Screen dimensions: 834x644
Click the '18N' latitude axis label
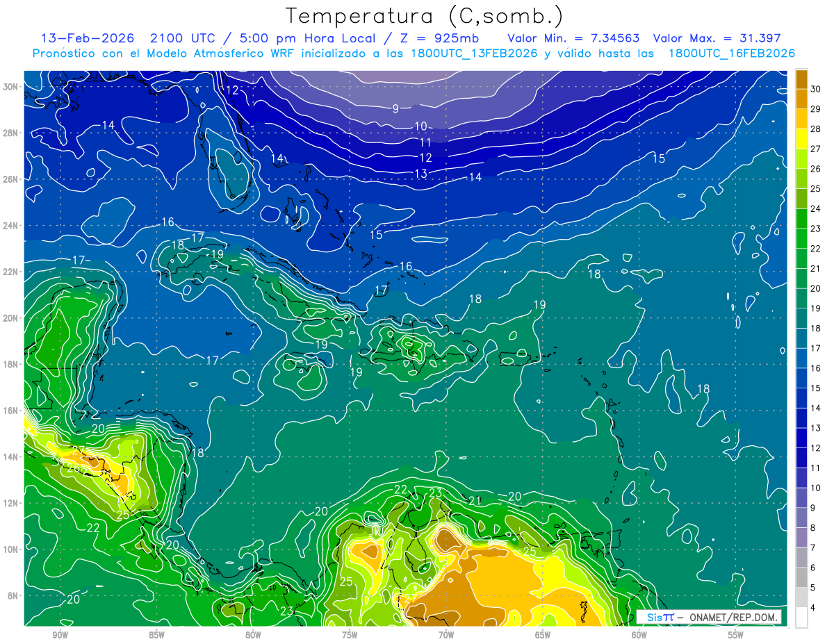point(11,364)
